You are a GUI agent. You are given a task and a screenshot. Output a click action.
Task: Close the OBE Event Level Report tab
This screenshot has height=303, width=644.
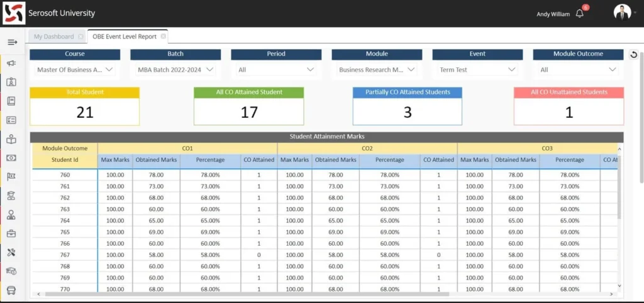pyautogui.click(x=164, y=37)
